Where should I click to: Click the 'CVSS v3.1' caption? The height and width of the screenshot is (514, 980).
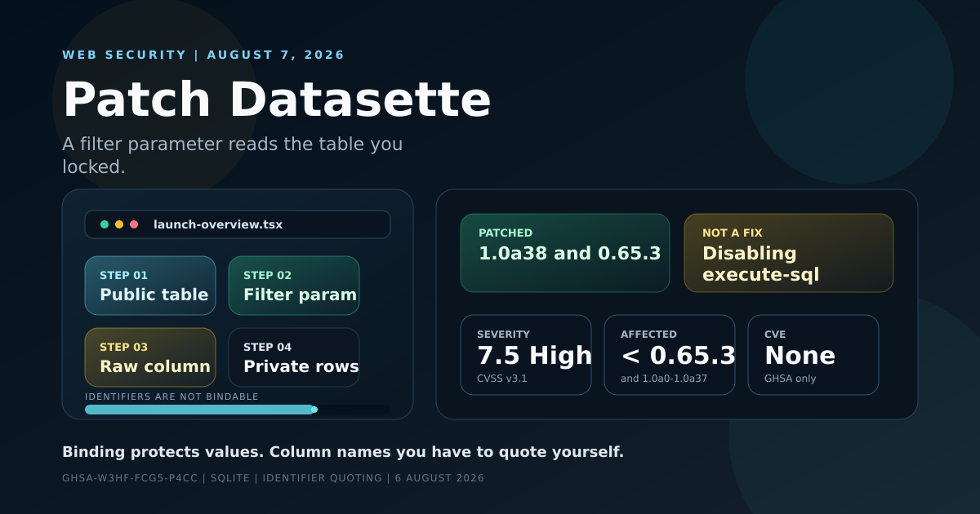click(x=502, y=379)
